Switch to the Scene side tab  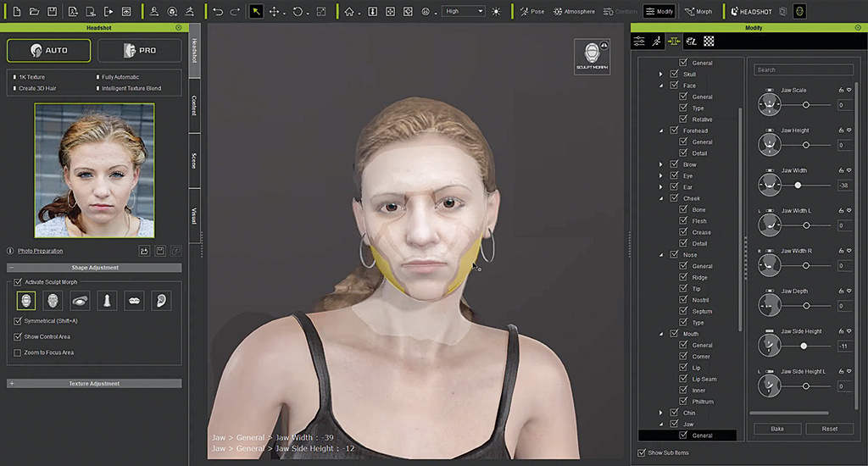[x=194, y=160]
